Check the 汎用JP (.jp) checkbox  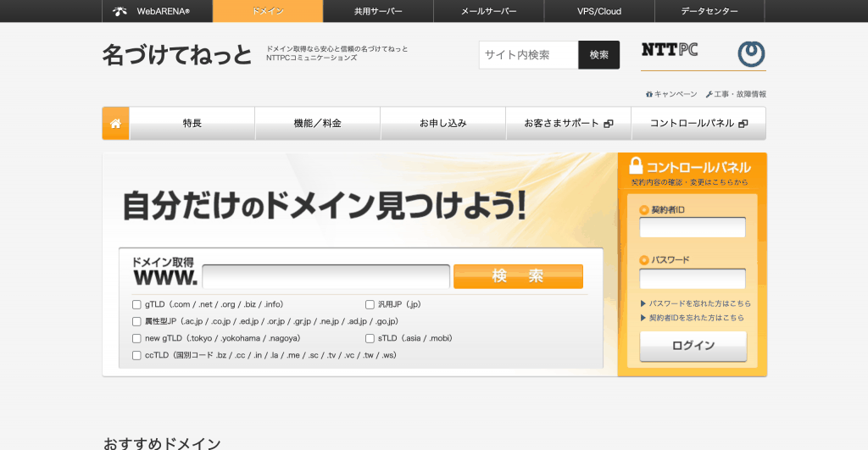point(370,304)
